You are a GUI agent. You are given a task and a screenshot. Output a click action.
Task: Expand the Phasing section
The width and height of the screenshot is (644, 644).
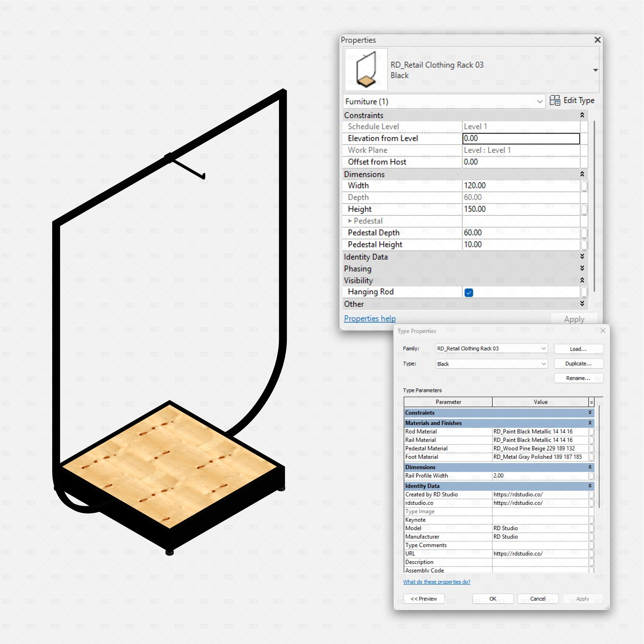[582, 268]
